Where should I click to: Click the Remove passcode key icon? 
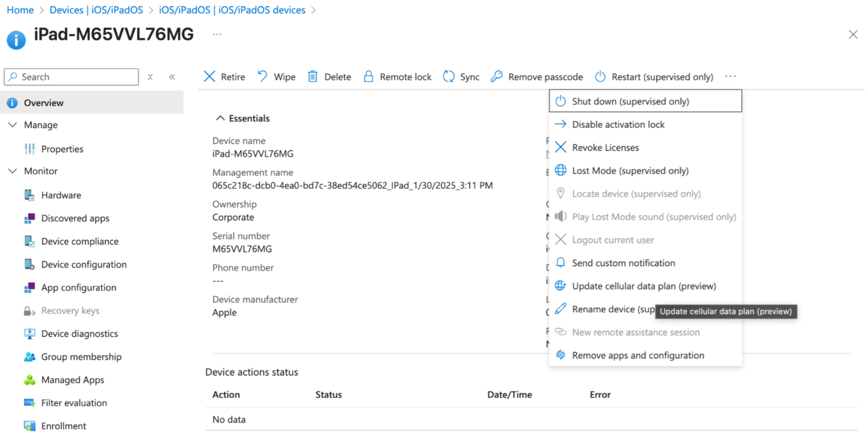pos(496,77)
